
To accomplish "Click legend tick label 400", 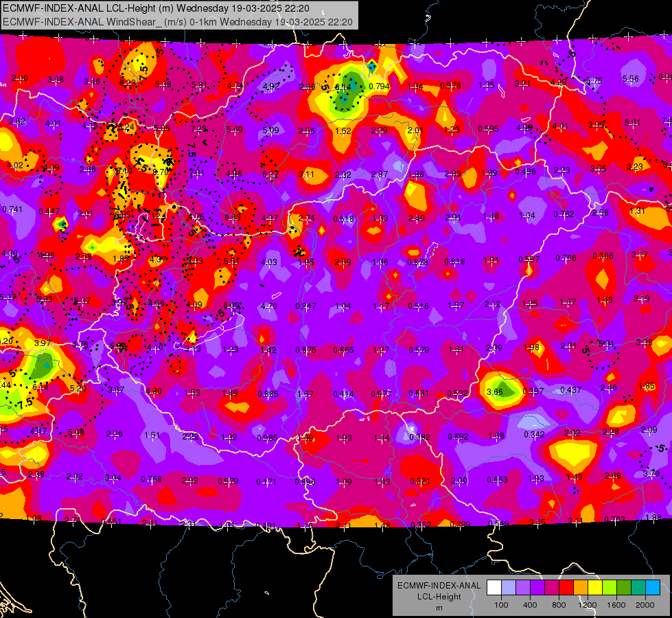I will [530, 605].
